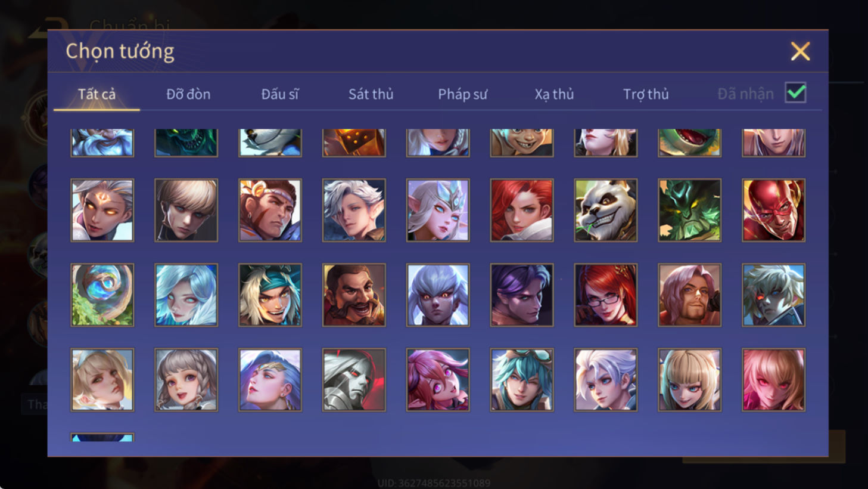The width and height of the screenshot is (868, 489).
Task: Pick the gray armored red-eyed hero
Action: click(354, 380)
